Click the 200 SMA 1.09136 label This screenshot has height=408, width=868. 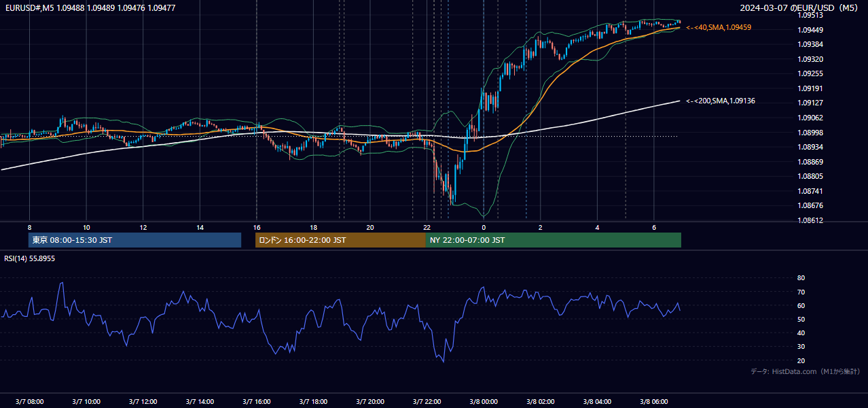pos(721,101)
